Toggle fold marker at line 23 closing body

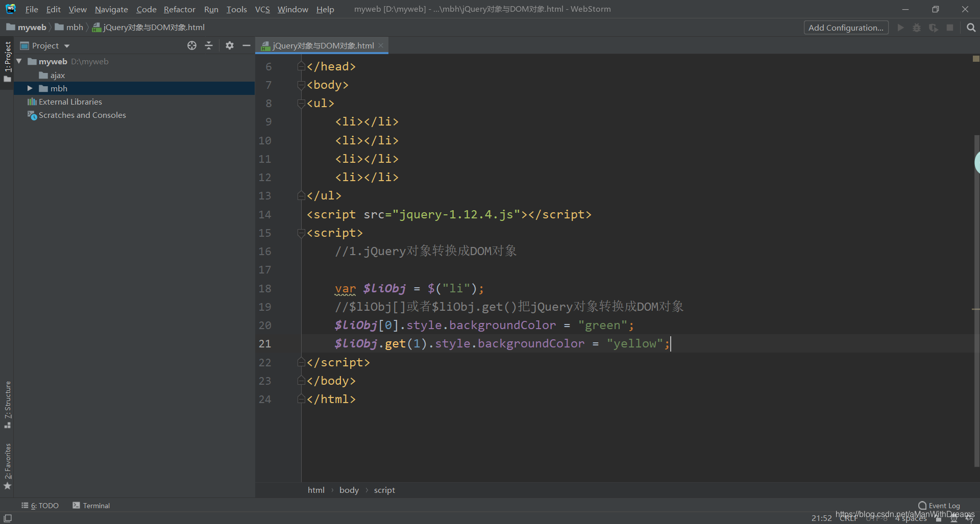coord(301,381)
